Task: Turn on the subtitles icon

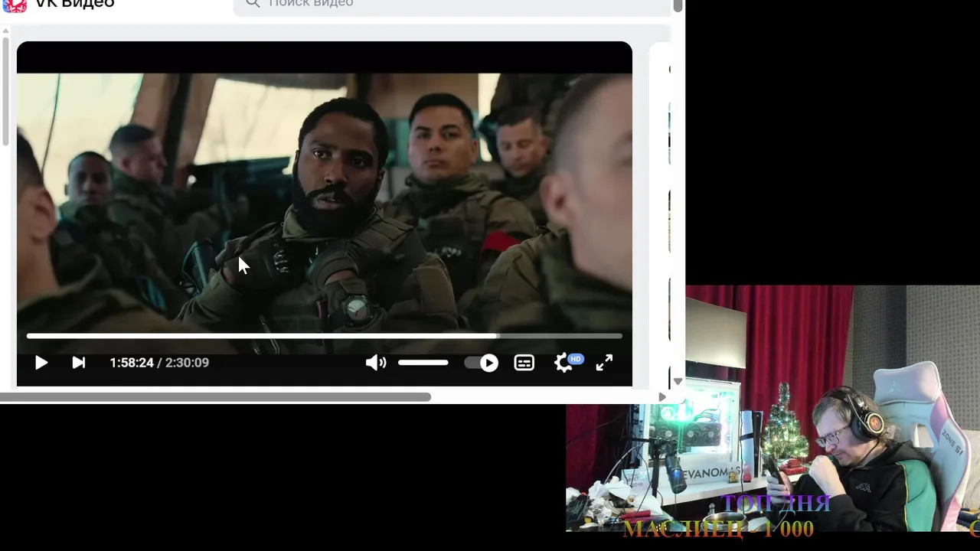Action: pos(524,363)
